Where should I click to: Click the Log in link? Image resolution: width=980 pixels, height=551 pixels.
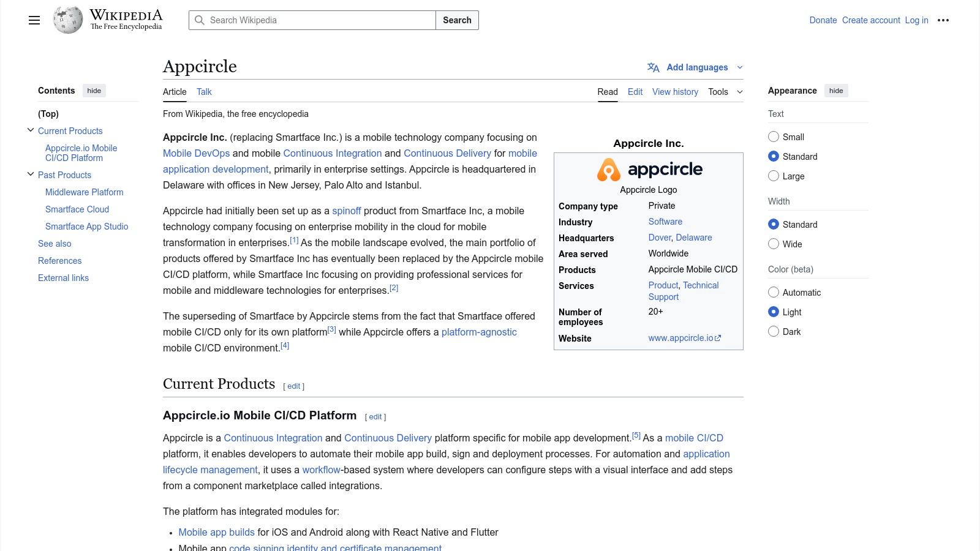[917, 20]
